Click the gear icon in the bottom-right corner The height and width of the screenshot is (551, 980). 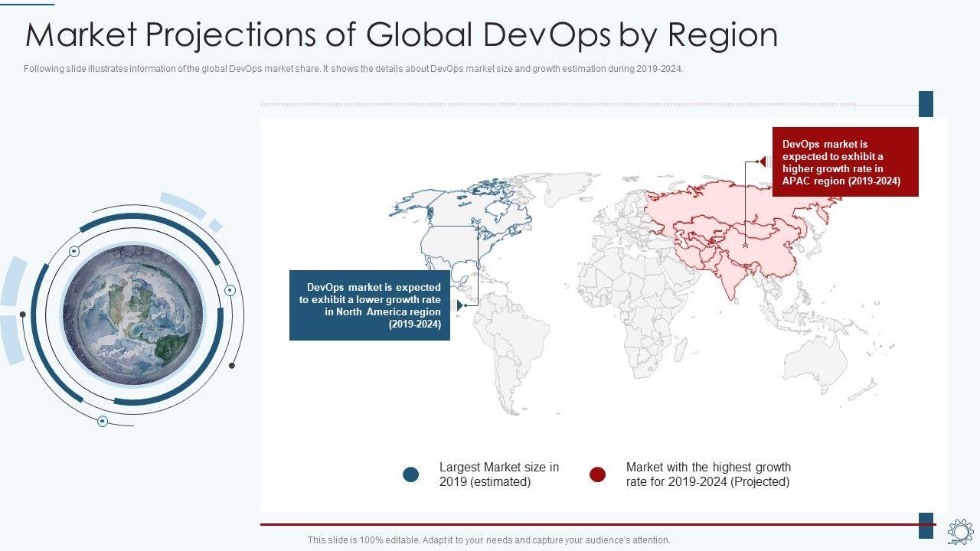pos(960,532)
